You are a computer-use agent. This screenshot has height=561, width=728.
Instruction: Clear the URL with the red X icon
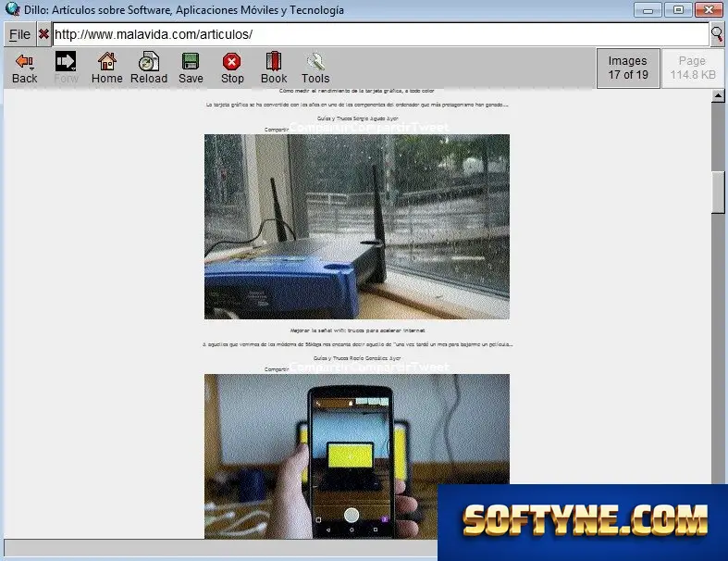(x=43, y=34)
